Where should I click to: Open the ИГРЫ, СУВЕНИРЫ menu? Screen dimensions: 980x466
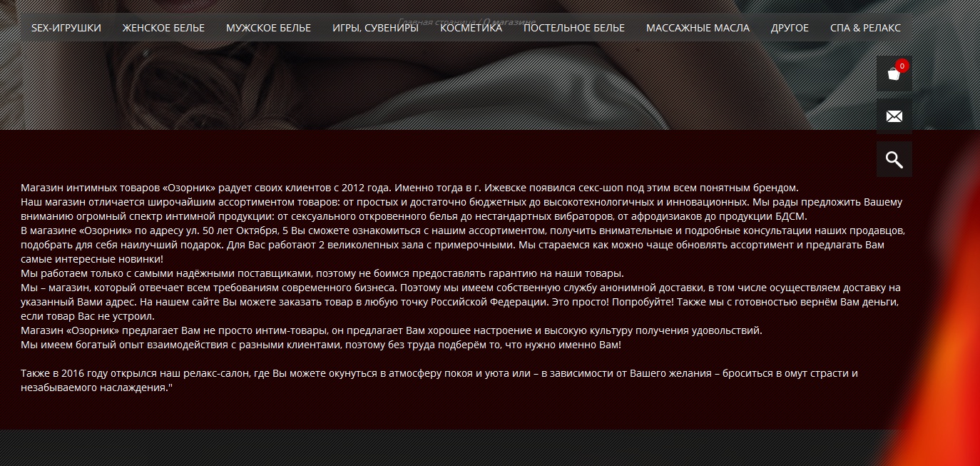(x=375, y=28)
